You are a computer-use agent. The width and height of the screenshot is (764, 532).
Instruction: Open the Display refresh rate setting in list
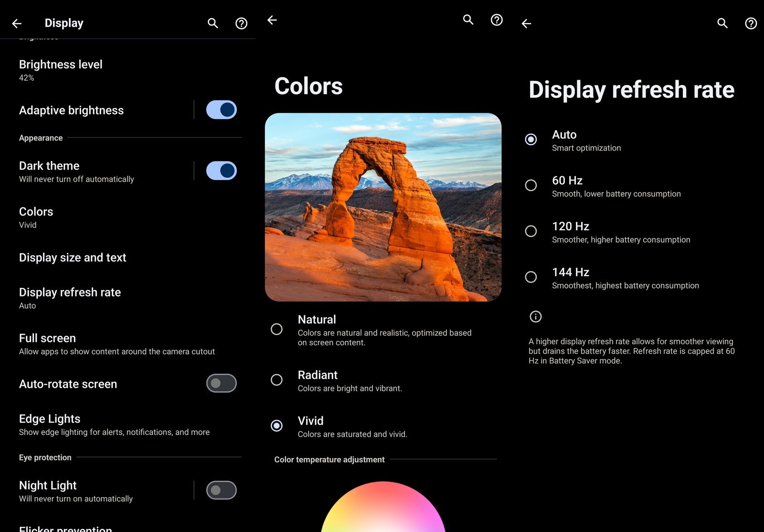[127, 298]
